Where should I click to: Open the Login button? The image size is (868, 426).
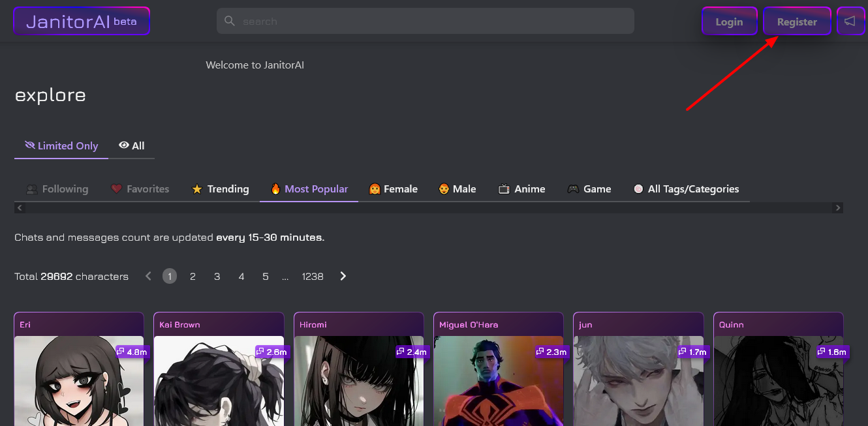pyautogui.click(x=729, y=22)
